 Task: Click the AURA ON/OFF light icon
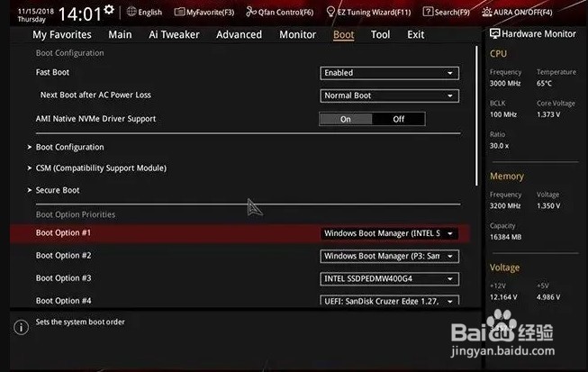[487, 12]
